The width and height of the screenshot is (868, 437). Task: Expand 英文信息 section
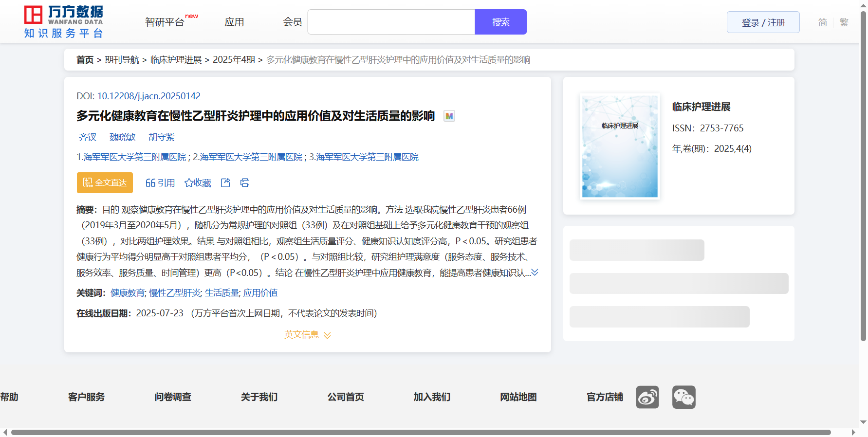[x=308, y=335]
